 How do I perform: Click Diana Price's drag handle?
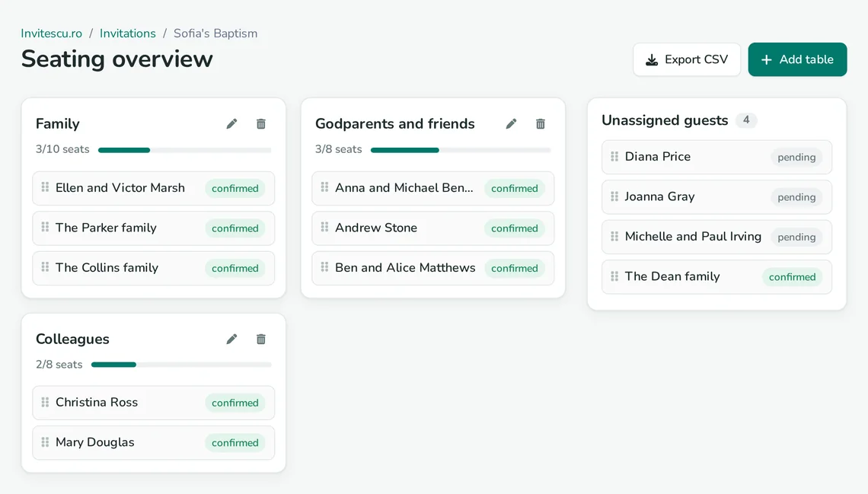point(614,157)
